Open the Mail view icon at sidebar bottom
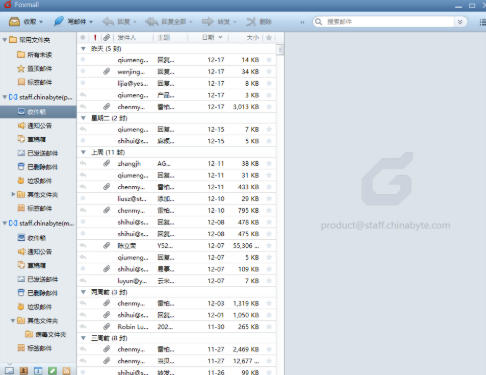This screenshot has width=486, height=375. (9, 371)
